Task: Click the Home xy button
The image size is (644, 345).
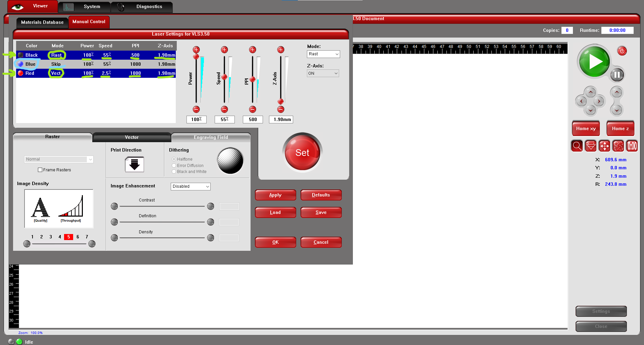Action: pos(586,129)
